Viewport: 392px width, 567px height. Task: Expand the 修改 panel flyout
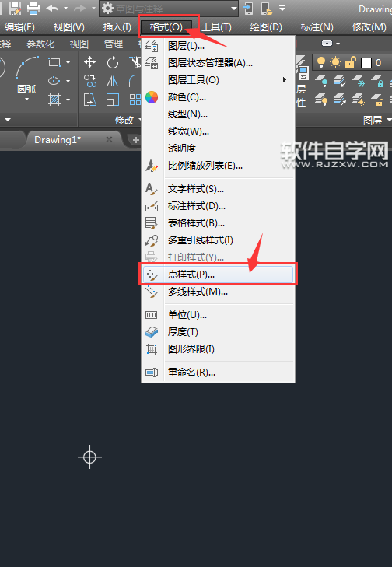(x=128, y=120)
